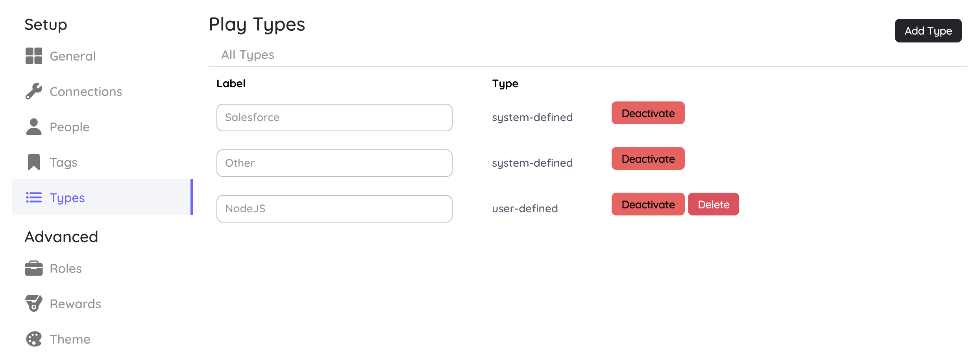
Task: Click the Play Types heading
Action: 257,25
